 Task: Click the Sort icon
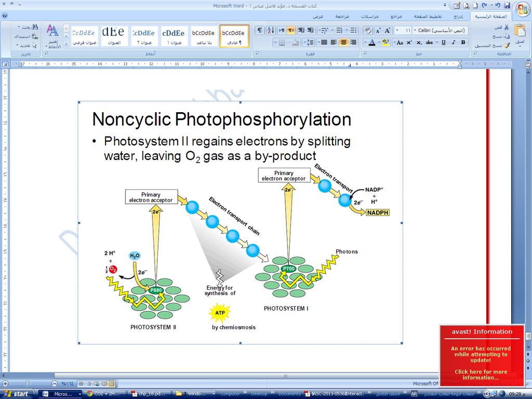(271, 31)
